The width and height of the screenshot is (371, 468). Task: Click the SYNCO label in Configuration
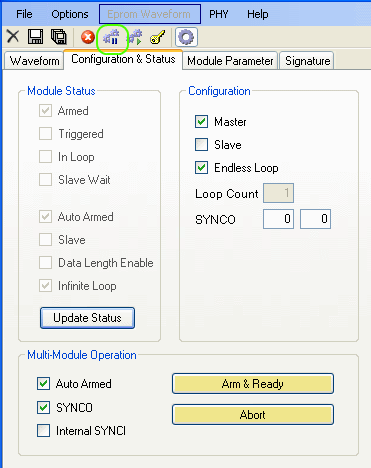click(215, 220)
